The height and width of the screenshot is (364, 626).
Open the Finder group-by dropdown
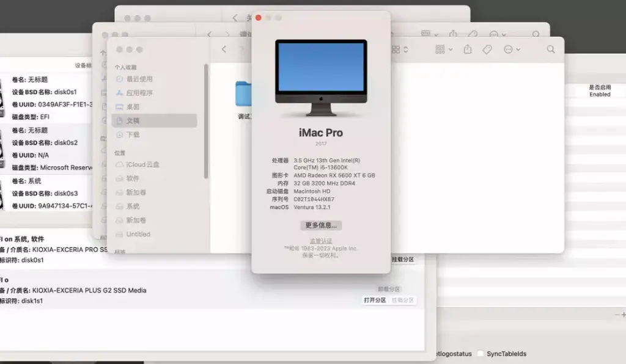pos(444,49)
